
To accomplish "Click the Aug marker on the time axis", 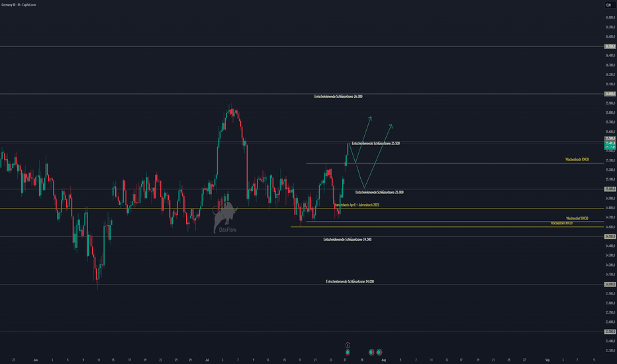I will point(384,359).
